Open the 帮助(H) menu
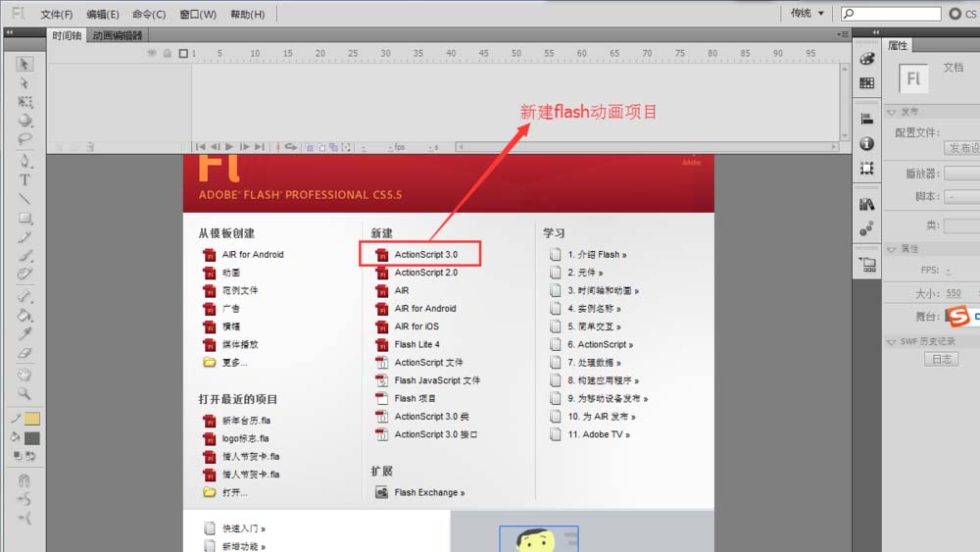 [x=248, y=14]
